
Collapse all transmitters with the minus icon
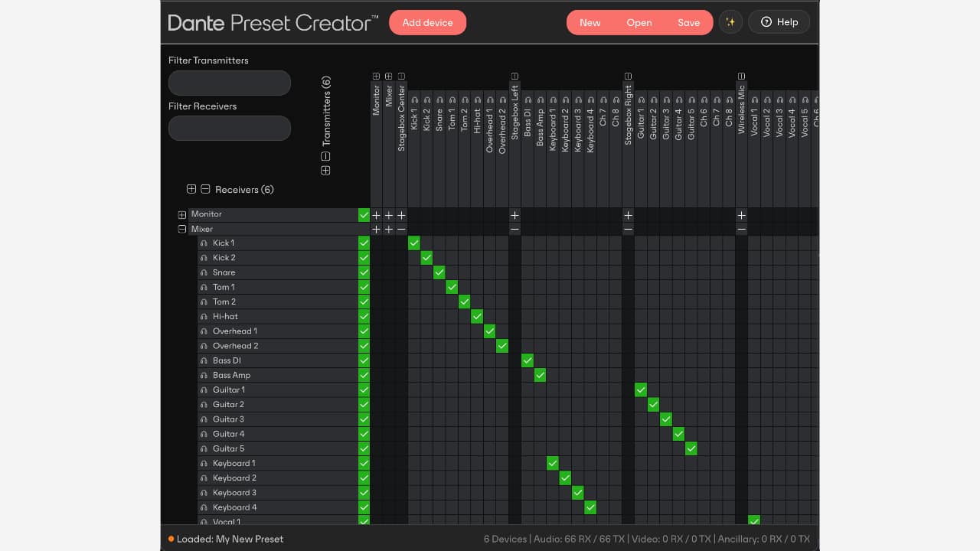click(x=325, y=156)
